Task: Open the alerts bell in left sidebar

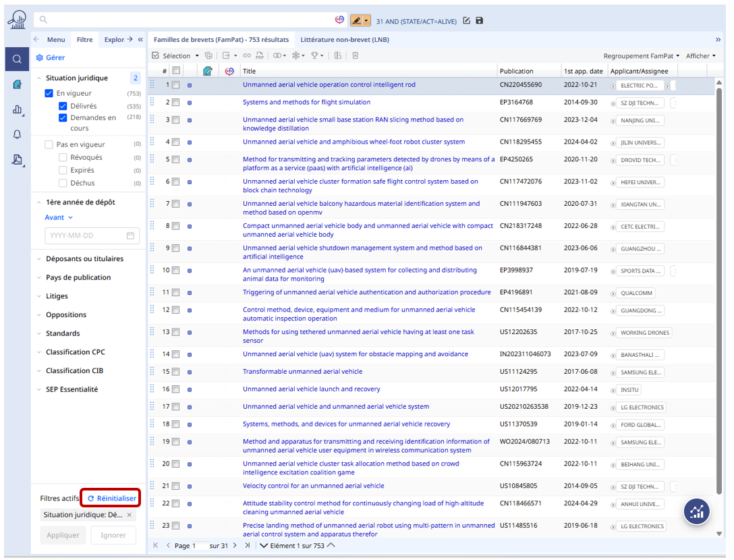Action: pyautogui.click(x=17, y=134)
